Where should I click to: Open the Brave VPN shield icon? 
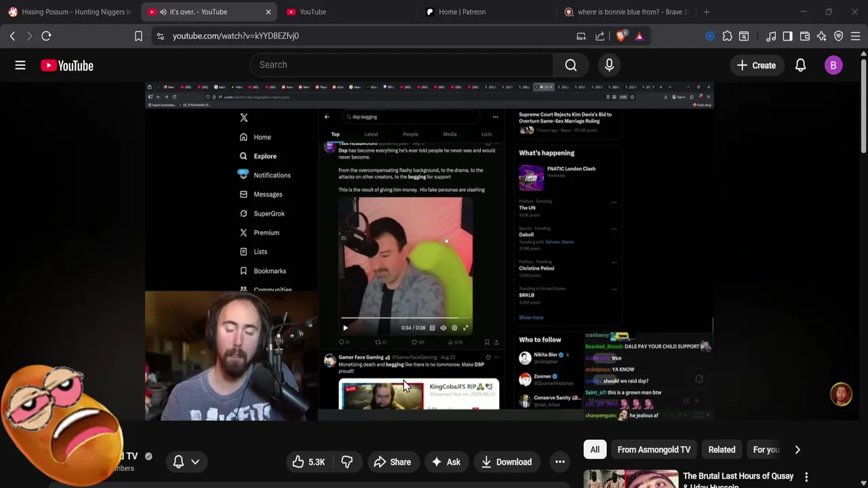pos(839,36)
